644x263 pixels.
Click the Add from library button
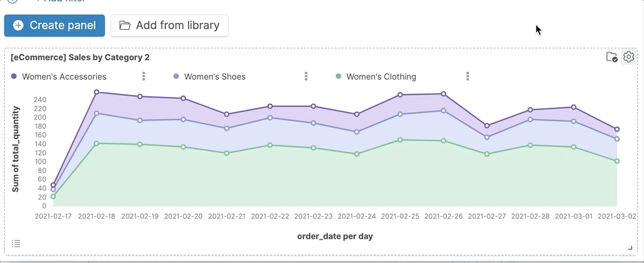pos(169,26)
